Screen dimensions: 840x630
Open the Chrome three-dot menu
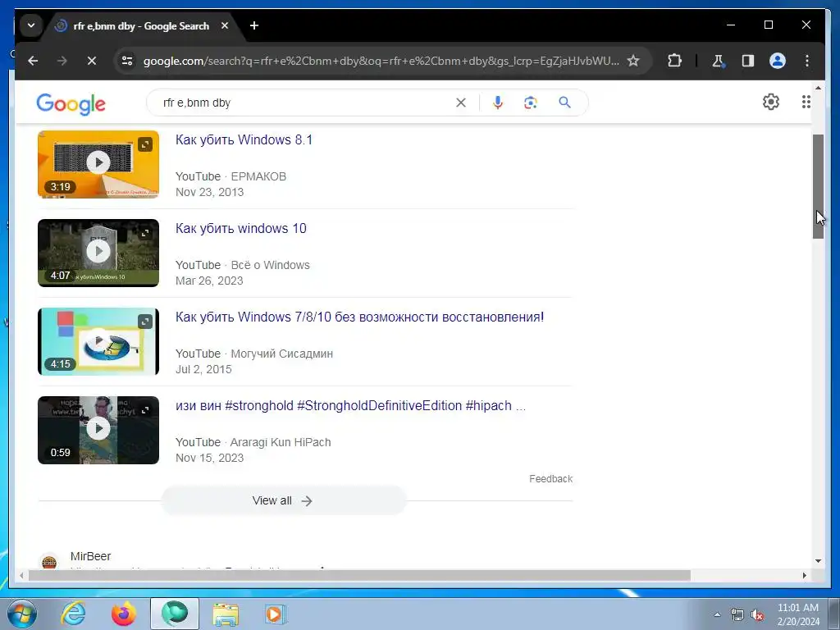(x=807, y=61)
